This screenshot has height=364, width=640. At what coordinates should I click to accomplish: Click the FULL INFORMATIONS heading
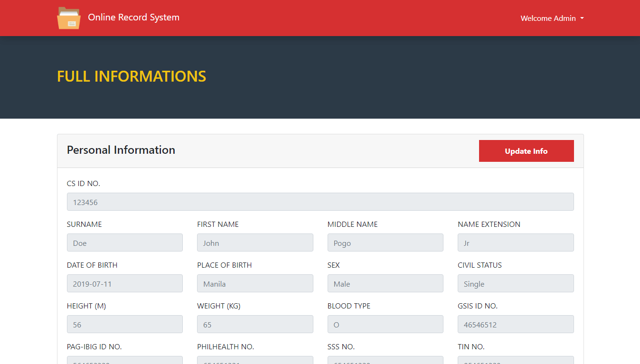[132, 76]
